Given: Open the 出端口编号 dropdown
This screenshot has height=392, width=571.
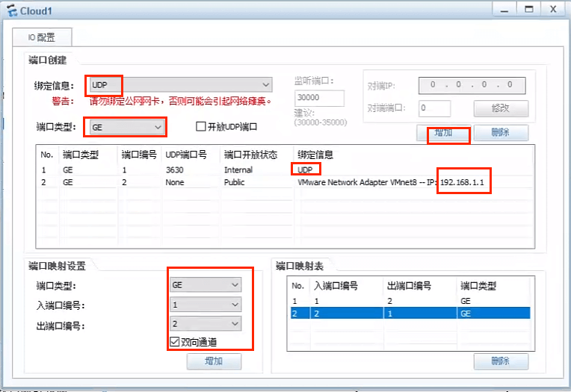Looking at the screenshot, I should pos(206,323).
